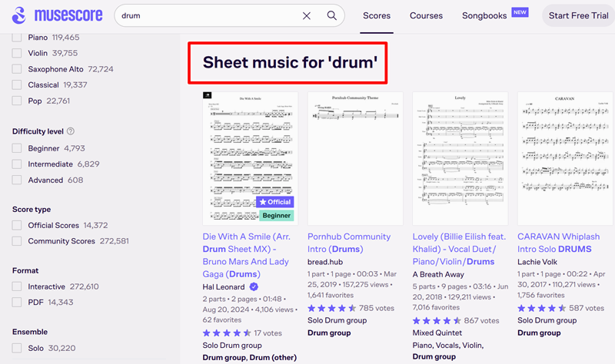Open Pornhub Community Intro (Drums) title

(x=349, y=243)
